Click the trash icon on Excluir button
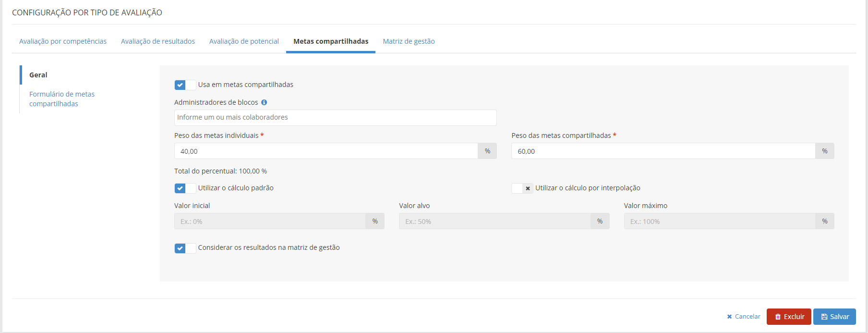This screenshot has height=333, width=868. coord(778,317)
